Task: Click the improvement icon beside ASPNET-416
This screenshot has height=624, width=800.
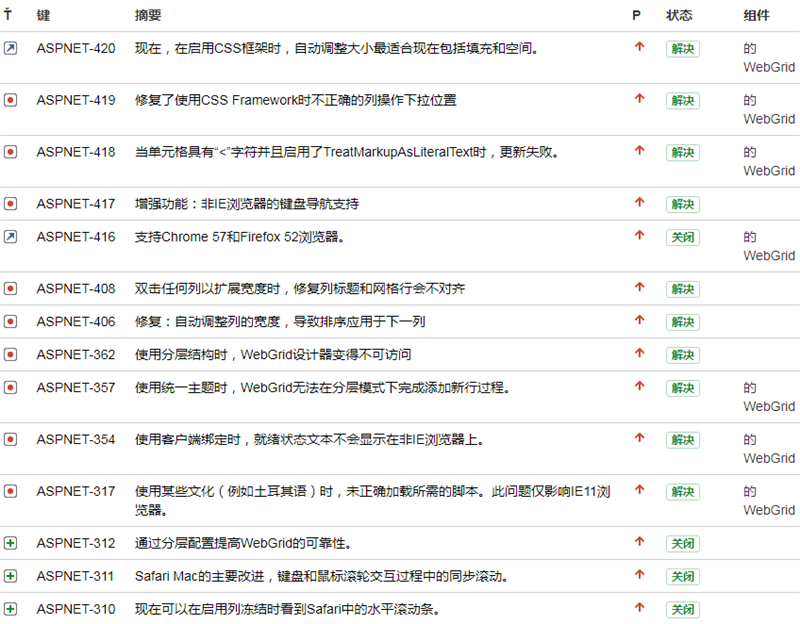Action: point(10,237)
